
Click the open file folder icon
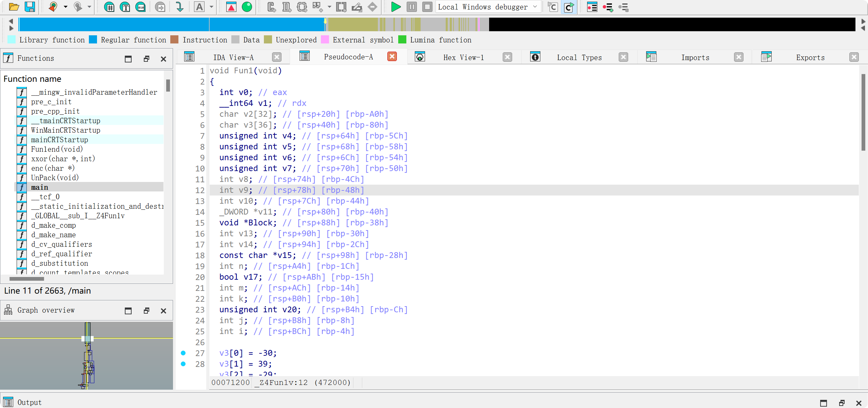(x=14, y=7)
